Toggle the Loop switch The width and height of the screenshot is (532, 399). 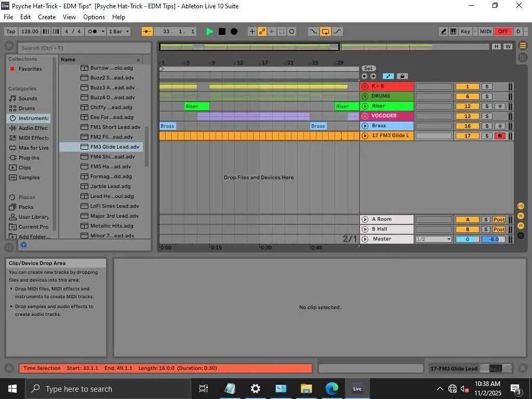tap(325, 32)
